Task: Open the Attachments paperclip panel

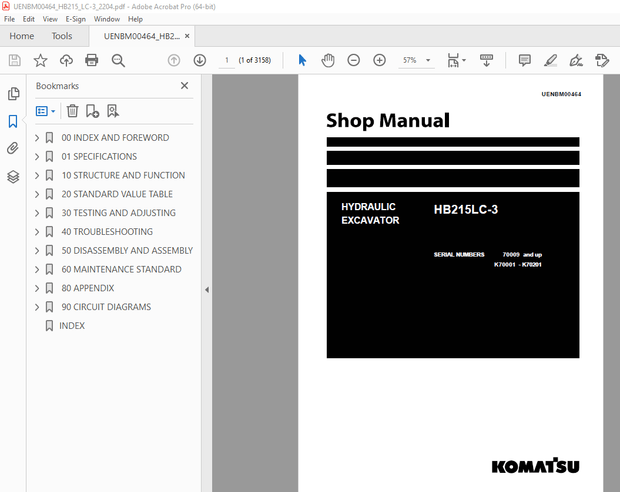Action: [13, 148]
